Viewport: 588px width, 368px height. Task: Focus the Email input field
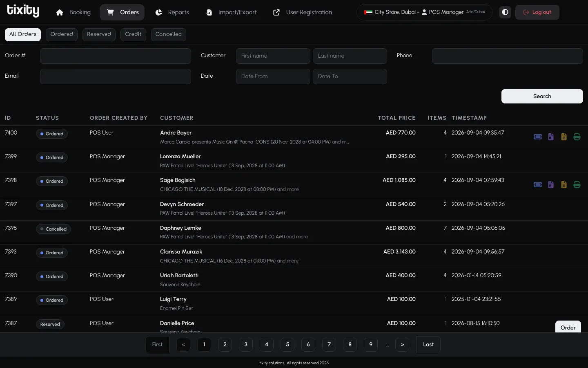tap(116, 76)
